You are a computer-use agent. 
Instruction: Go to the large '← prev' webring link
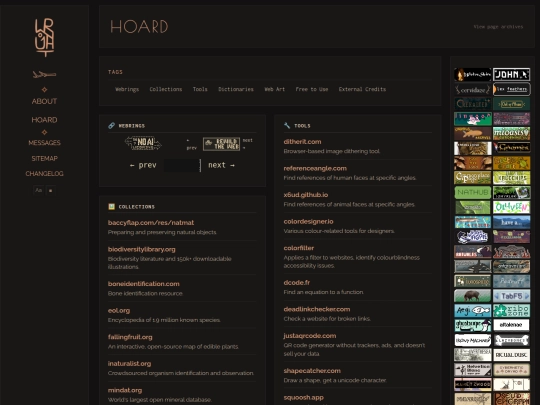tap(143, 165)
